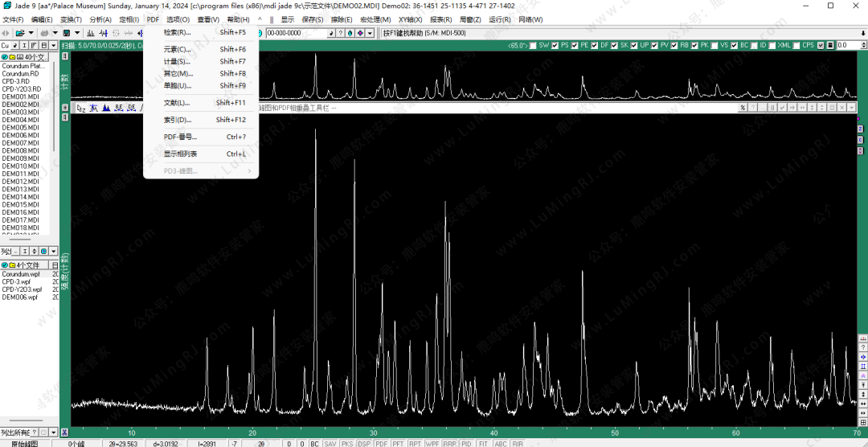Open the dropdown arrow next to save icon
This screenshot has width=868, height=447.
pyautogui.click(x=77, y=33)
